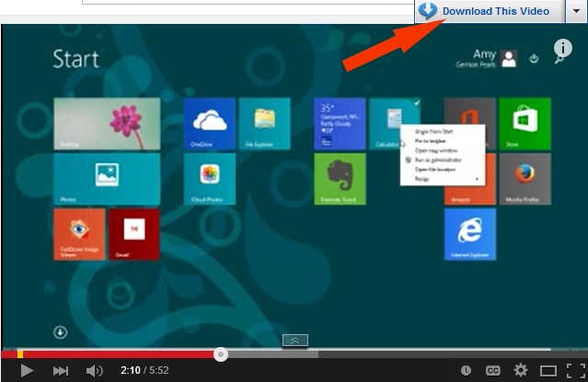Open the video info card icon

coord(562,48)
